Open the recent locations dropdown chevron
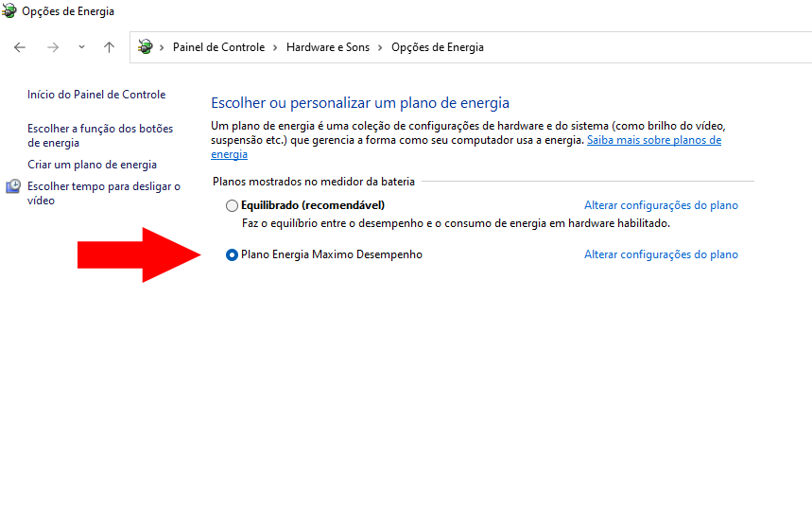The width and height of the screenshot is (812, 525). click(81, 47)
